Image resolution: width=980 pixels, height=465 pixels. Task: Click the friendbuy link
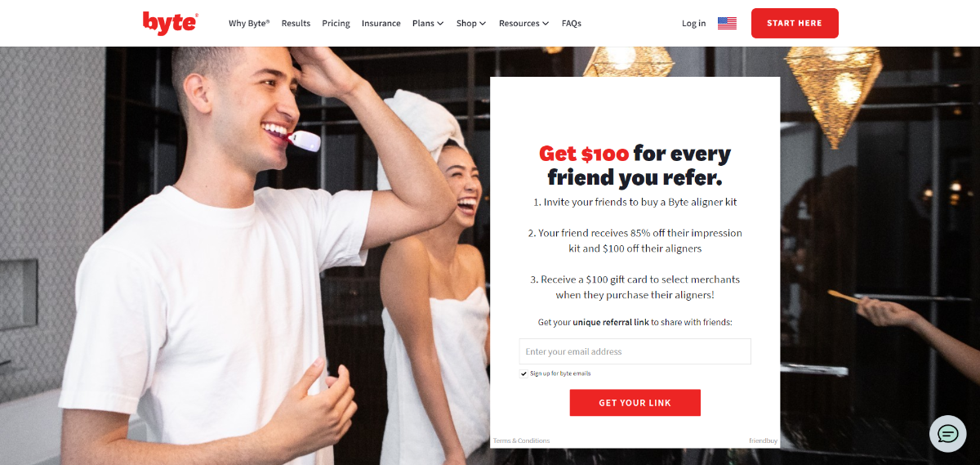pos(763,440)
